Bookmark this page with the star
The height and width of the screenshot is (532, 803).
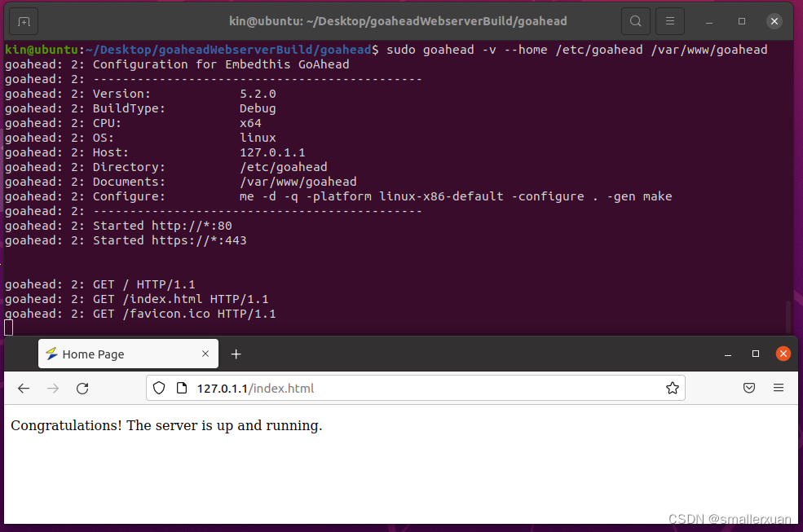[673, 388]
